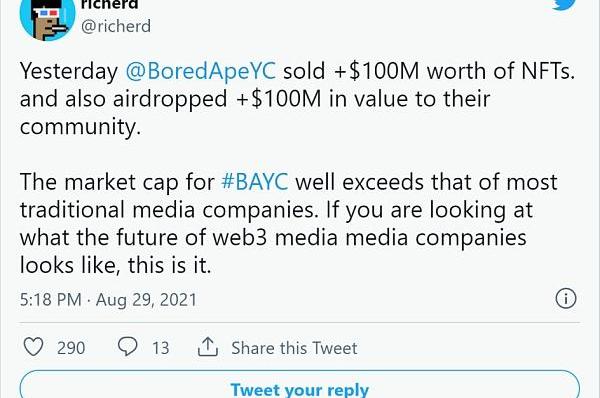Click the tweet paragraph about market cap

289,223
